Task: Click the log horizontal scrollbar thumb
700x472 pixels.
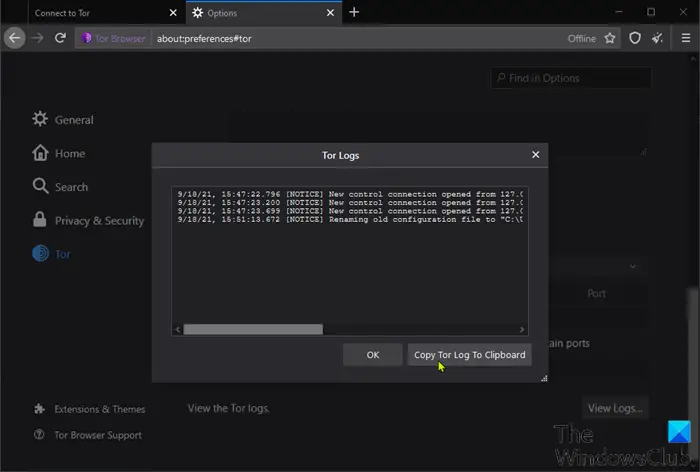Action: pos(253,330)
